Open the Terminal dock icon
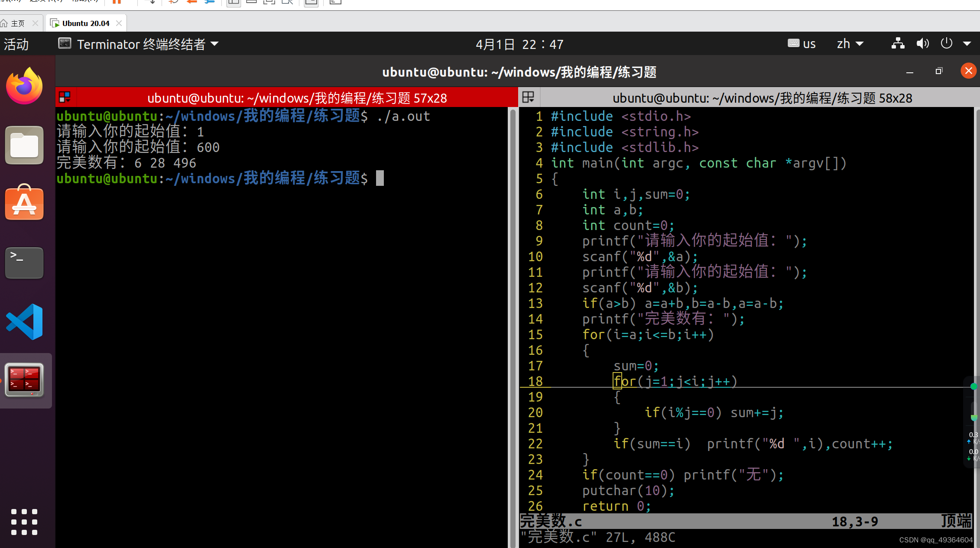The height and width of the screenshot is (548, 980). (x=24, y=263)
